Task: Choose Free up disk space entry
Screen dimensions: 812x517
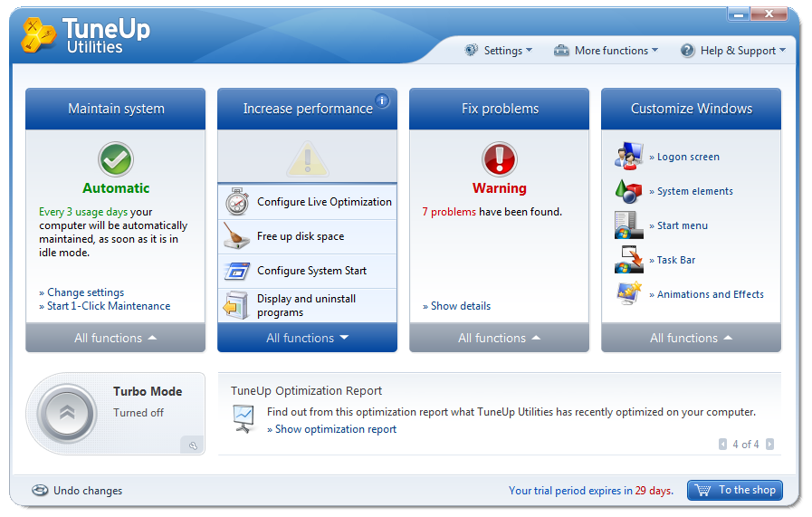Action: 308,236
